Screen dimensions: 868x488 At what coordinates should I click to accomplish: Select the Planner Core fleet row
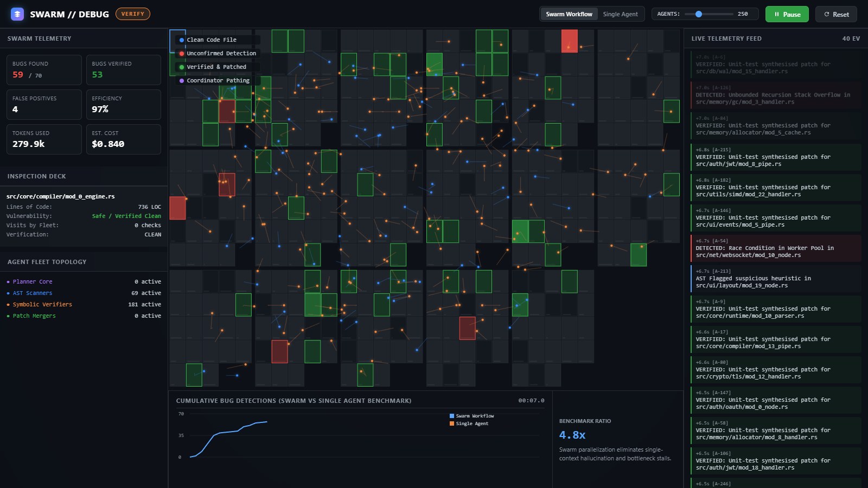click(84, 281)
